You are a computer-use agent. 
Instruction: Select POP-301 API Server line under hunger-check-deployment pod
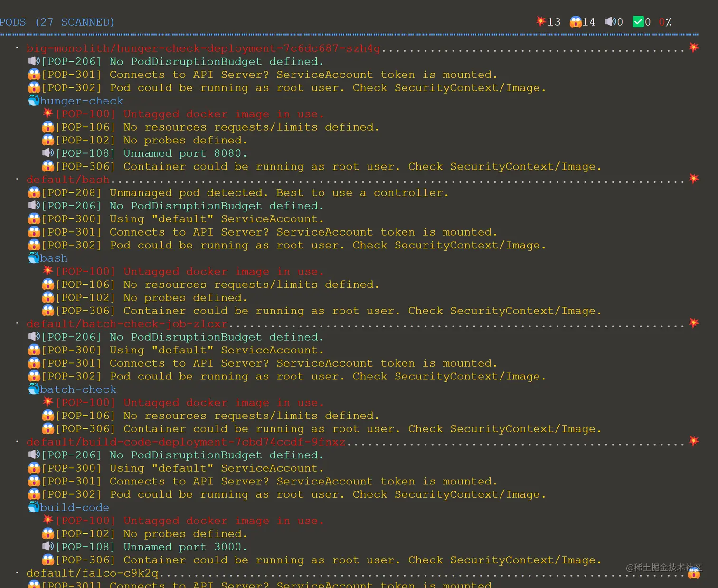(x=270, y=75)
